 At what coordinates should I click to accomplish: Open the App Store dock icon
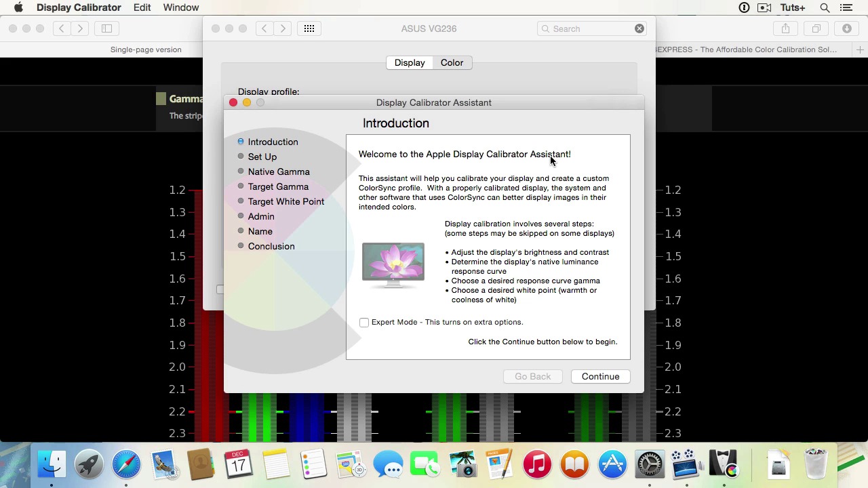point(612,465)
